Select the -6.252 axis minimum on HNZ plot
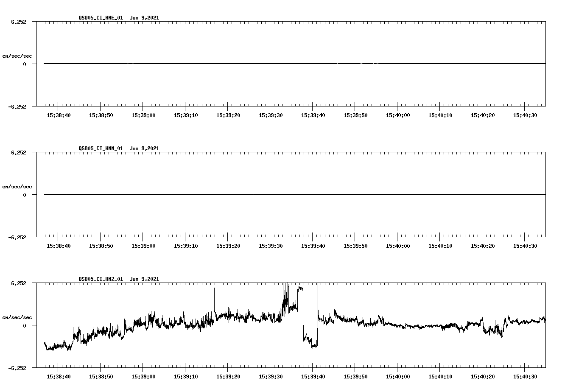 click(17, 368)
